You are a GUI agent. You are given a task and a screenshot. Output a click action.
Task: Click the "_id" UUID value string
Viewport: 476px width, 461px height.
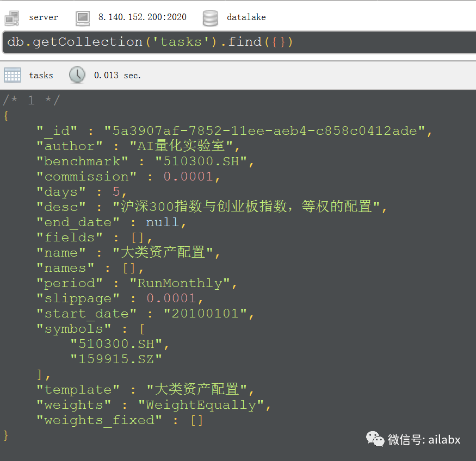268,131
